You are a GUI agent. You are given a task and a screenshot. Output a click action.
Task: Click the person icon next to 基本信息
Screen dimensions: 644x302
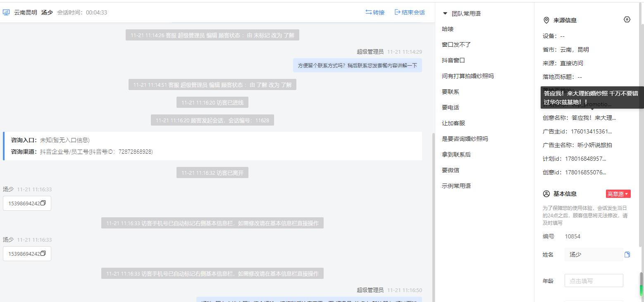coord(546,194)
